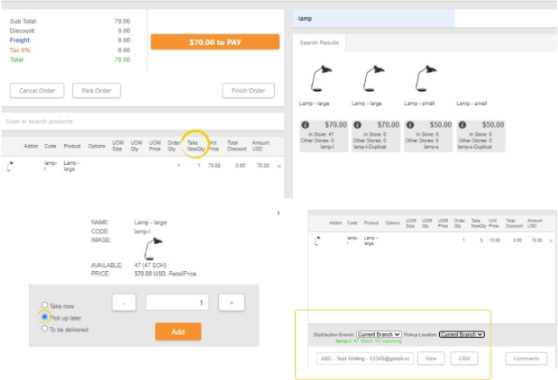Click the green Total label
558x380 pixels.
17,60
